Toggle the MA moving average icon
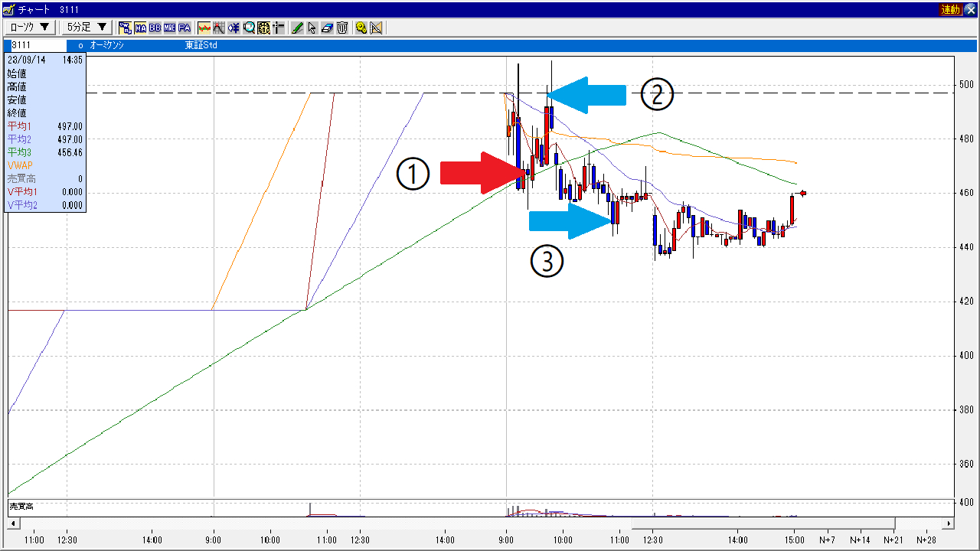Image resolution: width=980 pixels, height=551 pixels. click(141, 27)
